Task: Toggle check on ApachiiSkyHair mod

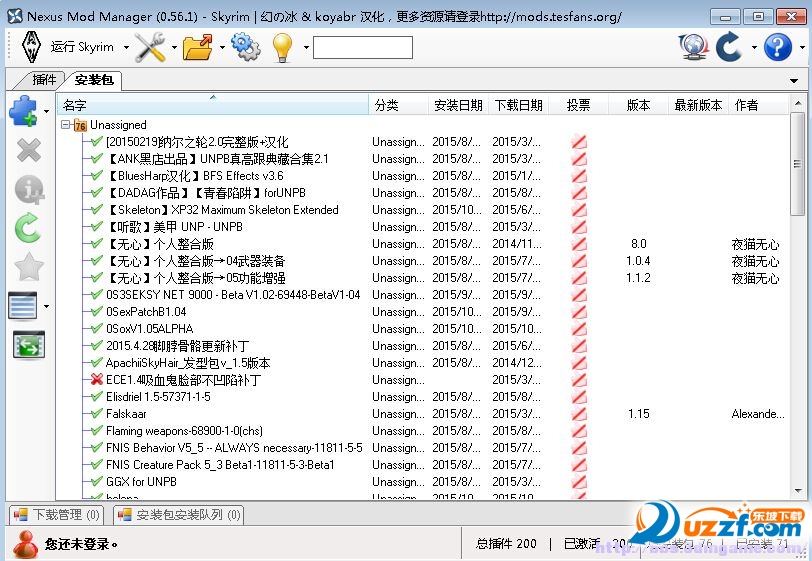Action: point(96,363)
